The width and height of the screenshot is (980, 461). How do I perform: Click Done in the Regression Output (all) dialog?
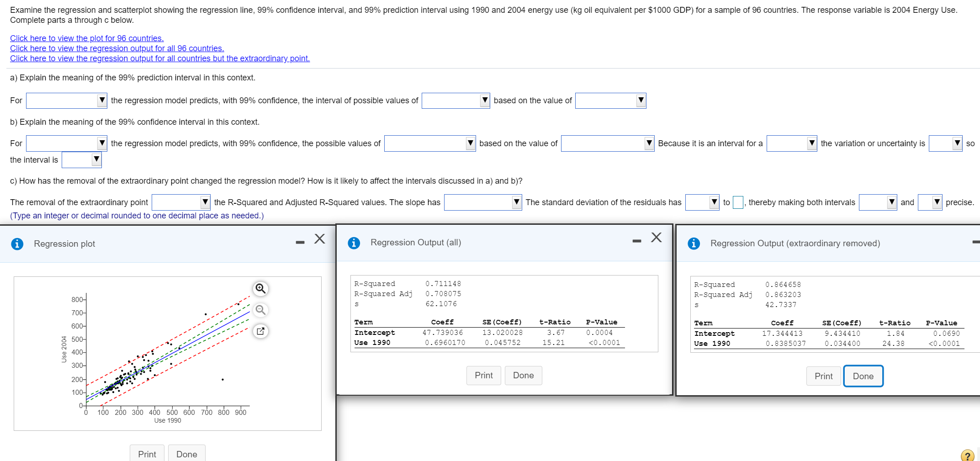pyautogui.click(x=524, y=376)
